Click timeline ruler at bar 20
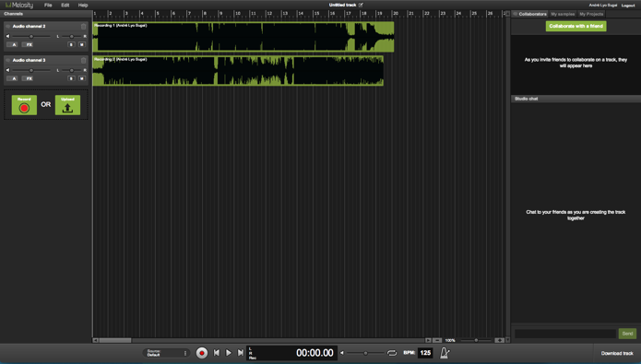This screenshot has height=364, width=641. coord(396,14)
